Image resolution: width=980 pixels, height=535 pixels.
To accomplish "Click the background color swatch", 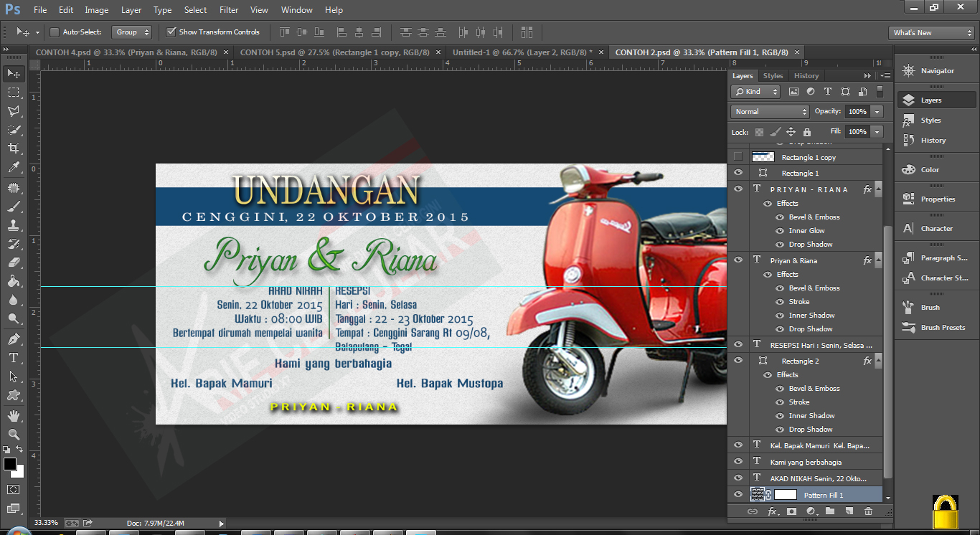I will 19,473.
